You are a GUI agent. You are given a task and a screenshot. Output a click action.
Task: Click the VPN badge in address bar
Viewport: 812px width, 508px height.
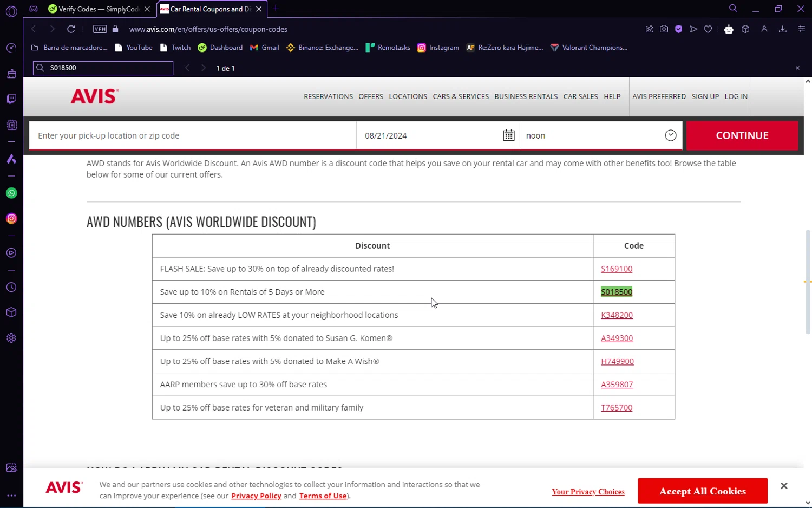click(x=100, y=29)
